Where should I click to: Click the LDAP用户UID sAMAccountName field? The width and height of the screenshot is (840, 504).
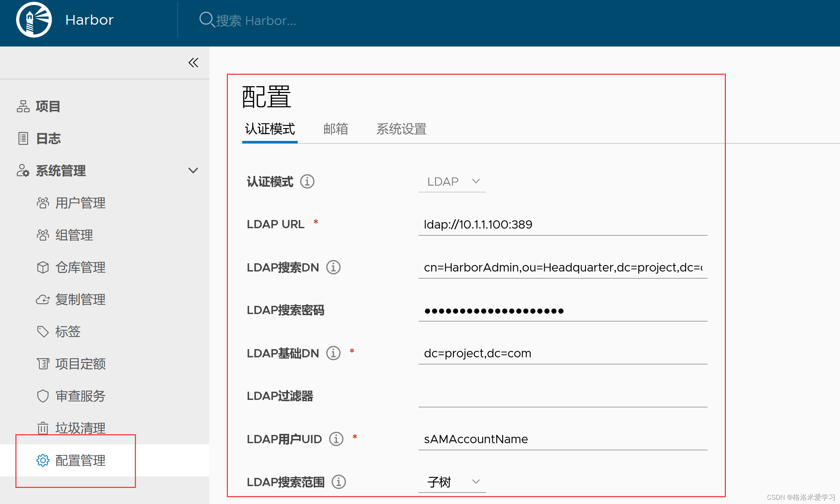coord(563,439)
